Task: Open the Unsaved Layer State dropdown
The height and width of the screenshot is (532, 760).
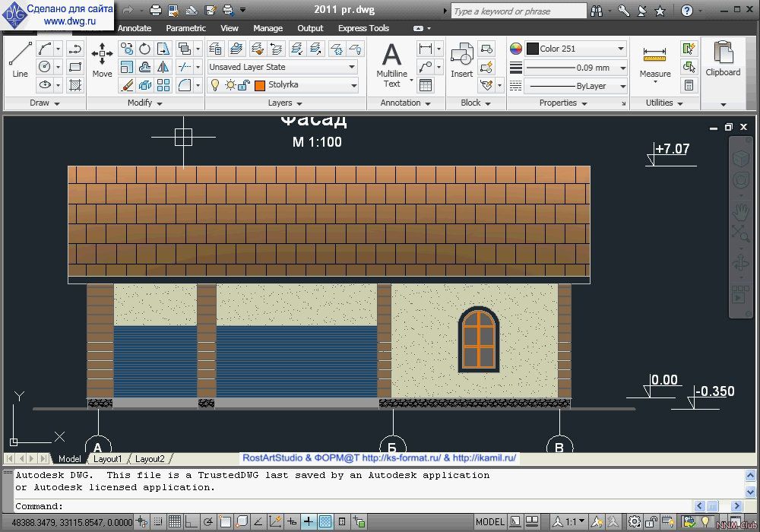Action: coord(283,67)
